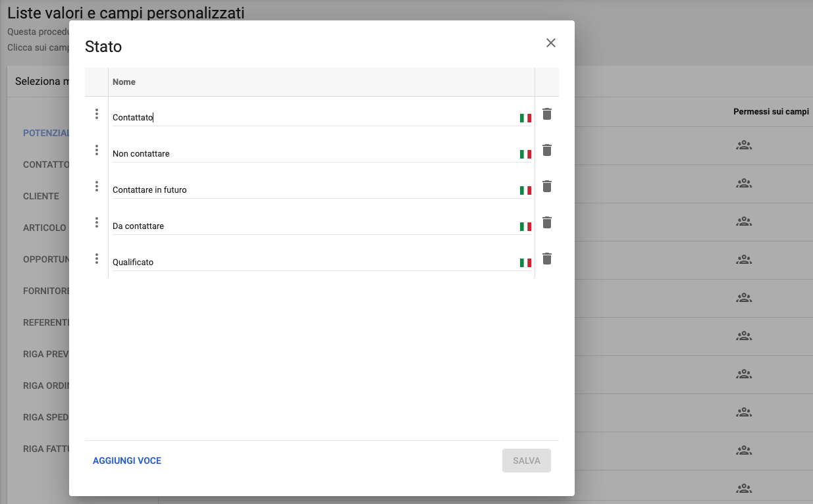Select ARTICOLO module in sidebar
The height and width of the screenshot is (504, 813).
(x=45, y=228)
